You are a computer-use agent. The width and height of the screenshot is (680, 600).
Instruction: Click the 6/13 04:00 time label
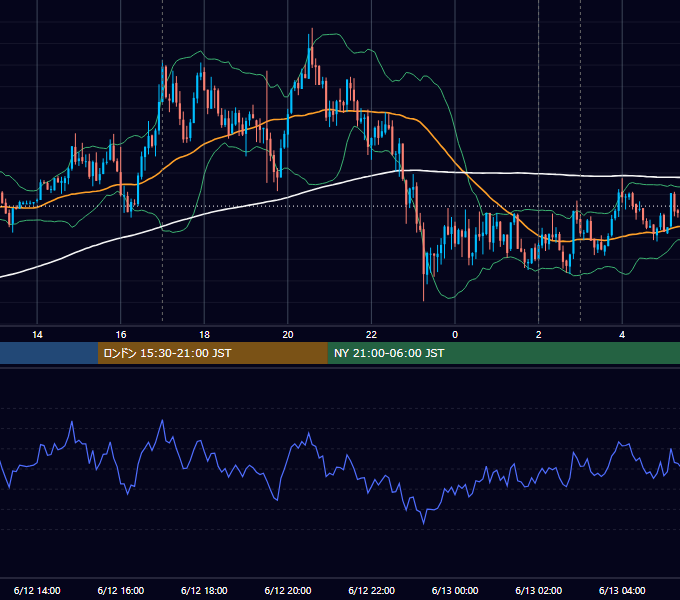pyautogui.click(x=622, y=590)
